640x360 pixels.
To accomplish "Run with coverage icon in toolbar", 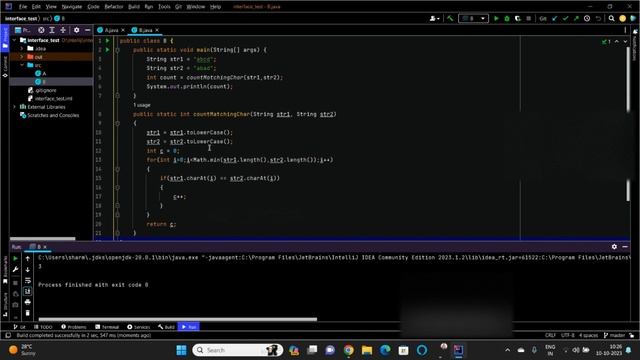I will pos(518,18).
